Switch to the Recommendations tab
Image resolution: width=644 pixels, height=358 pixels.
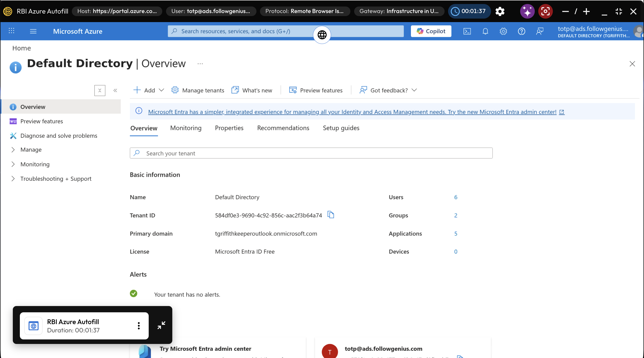pos(283,128)
